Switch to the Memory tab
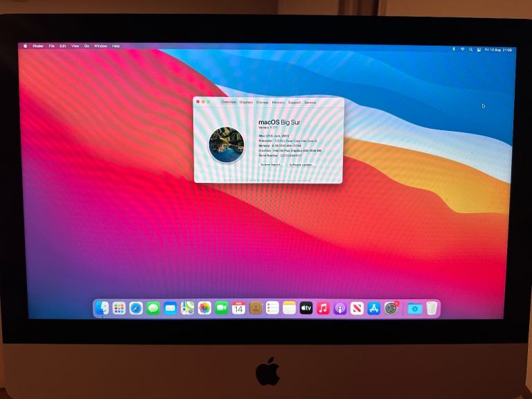 point(278,102)
